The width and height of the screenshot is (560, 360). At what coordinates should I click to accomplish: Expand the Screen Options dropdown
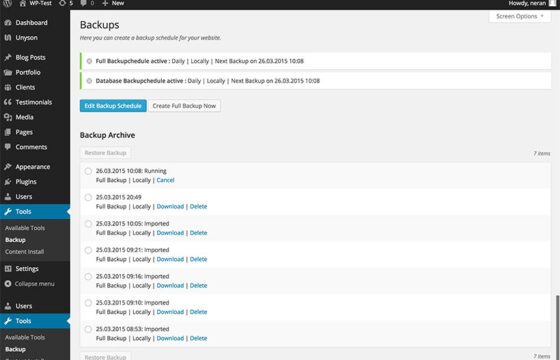point(520,16)
